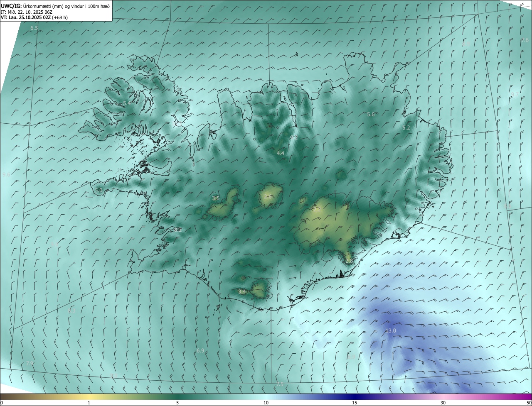Click the 5.0 value label

(x=99, y=191)
